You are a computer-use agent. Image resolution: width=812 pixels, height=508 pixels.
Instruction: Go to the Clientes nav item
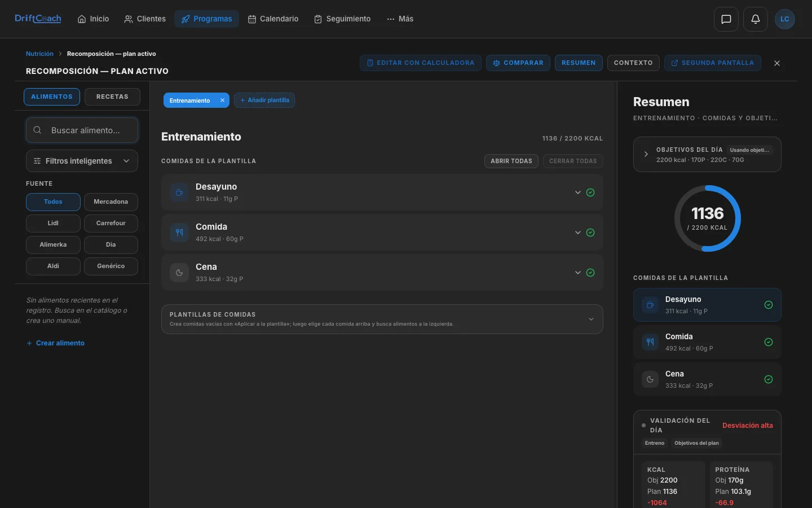145,19
